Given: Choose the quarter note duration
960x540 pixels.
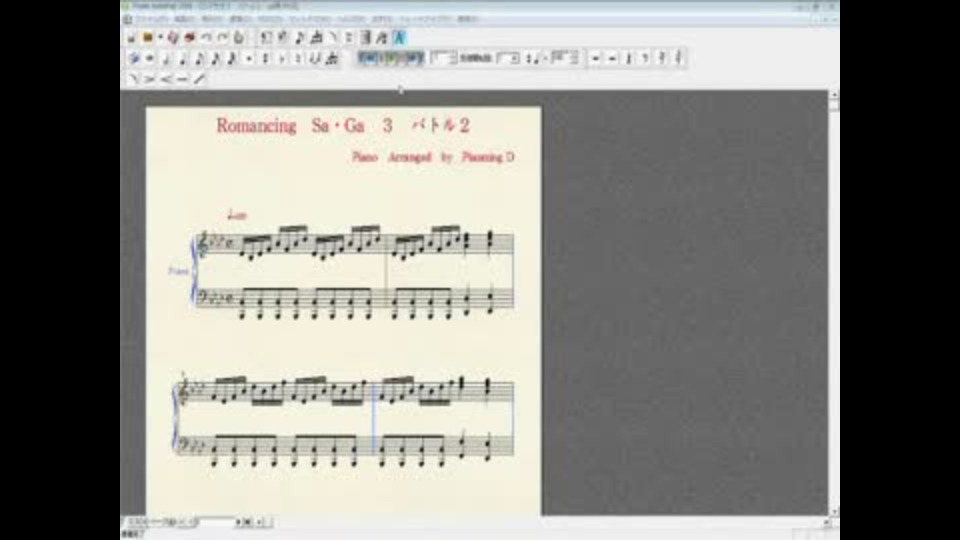Looking at the screenshot, I should (182, 59).
